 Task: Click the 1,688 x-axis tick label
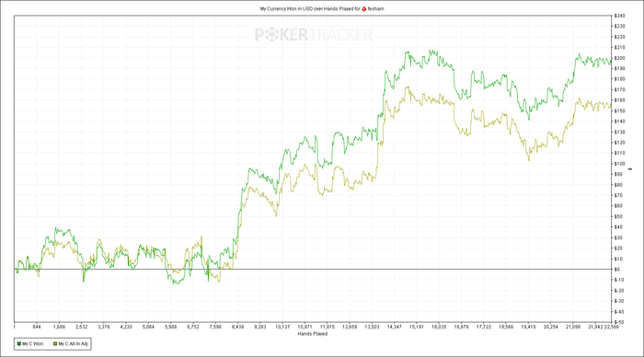(59, 327)
